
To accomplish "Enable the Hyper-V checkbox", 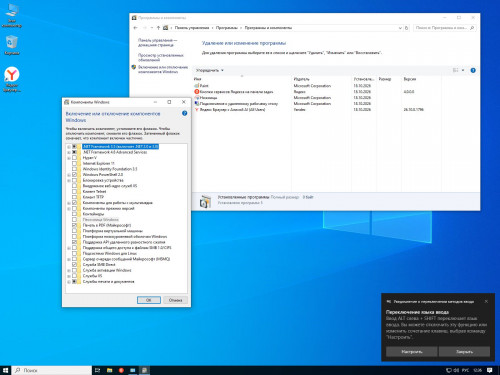I will click(x=74, y=158).
